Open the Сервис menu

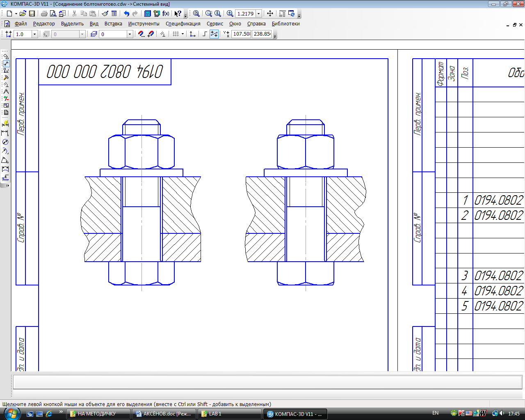coord(215,24)
